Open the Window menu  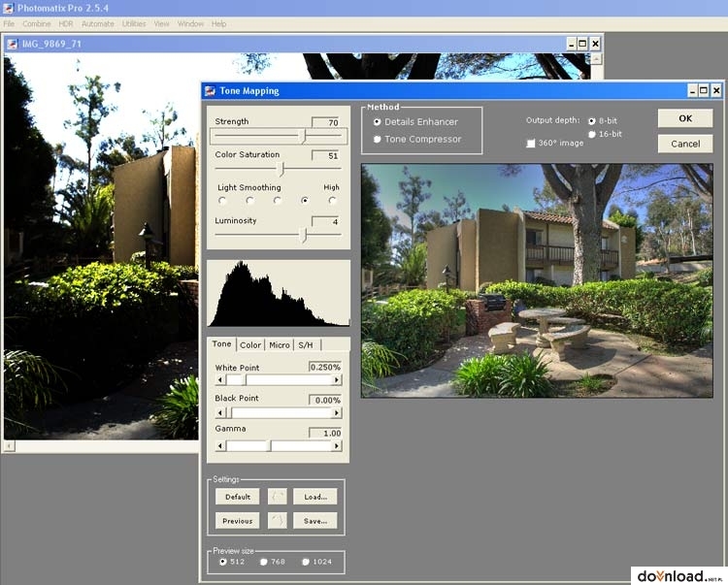(x=191, y=23)
